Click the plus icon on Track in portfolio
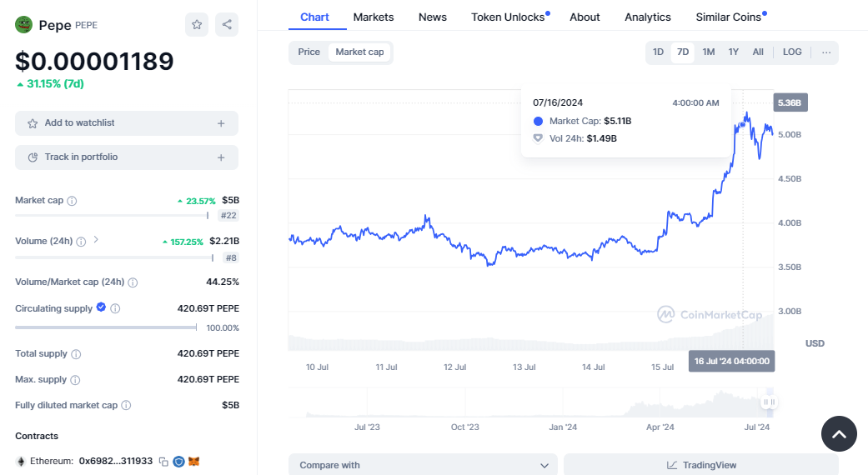The height and width of the screenshot is (475, 868). (221, 157)
